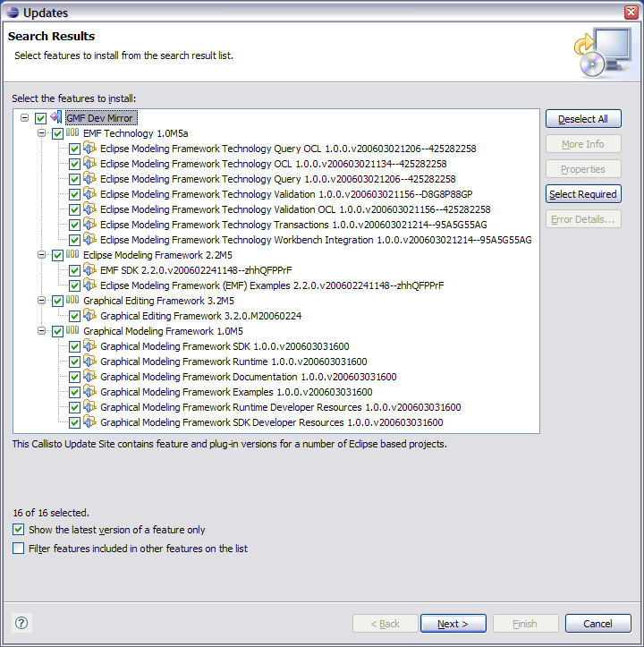The image size is (644, 647).
Task: Select the GMF Dev Mirror label
Action: coord(101,118)
